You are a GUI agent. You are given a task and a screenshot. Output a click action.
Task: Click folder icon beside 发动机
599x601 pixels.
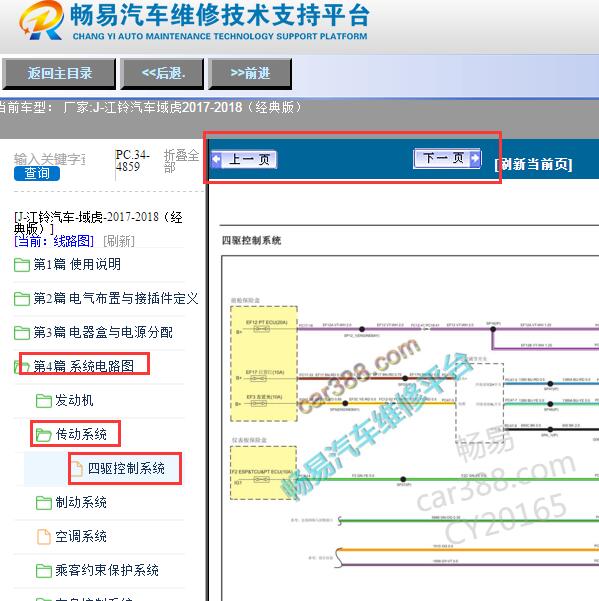click(x=44, y=401)
